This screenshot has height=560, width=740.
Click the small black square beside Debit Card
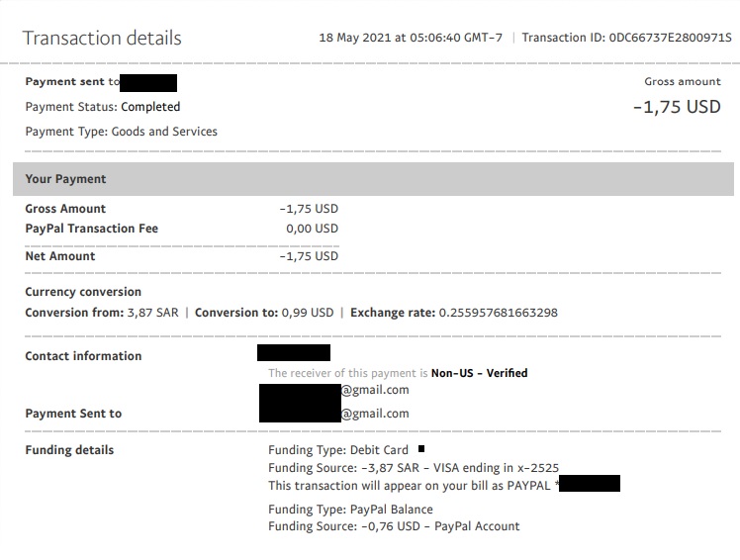421,449
